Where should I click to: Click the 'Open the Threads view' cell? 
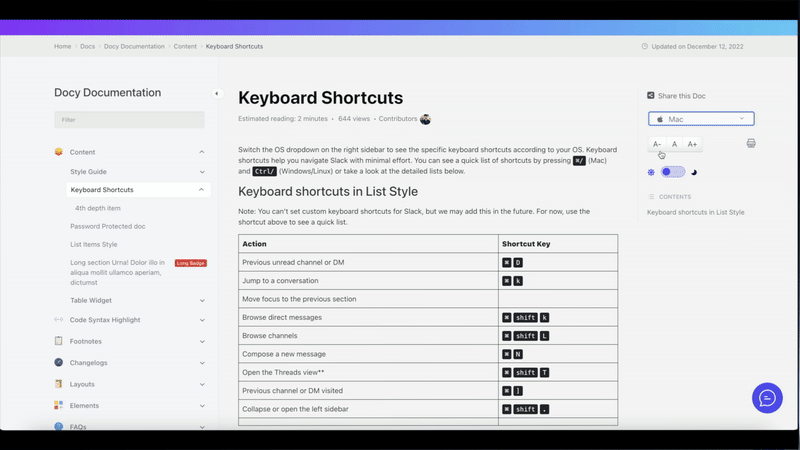point(368,372)
